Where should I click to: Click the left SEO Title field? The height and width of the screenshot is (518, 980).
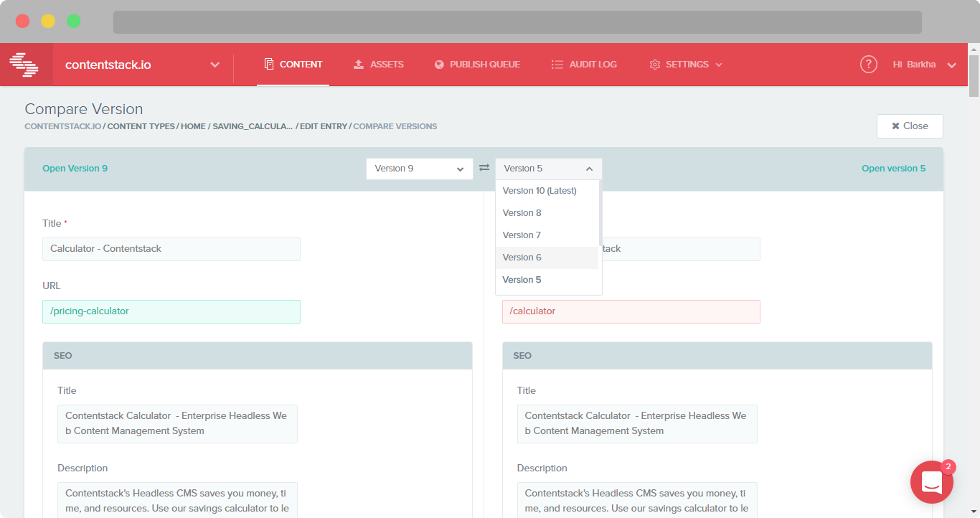pos(177,423)
